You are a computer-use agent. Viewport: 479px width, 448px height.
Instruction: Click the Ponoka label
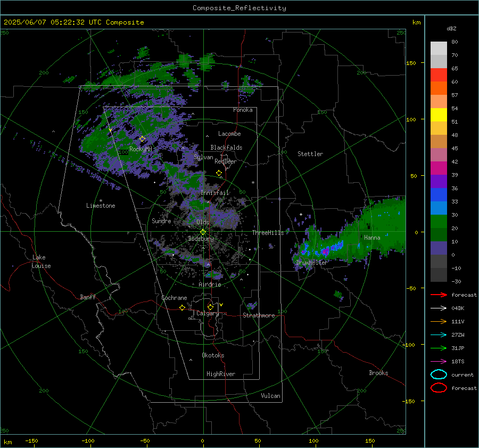pos(243,110)
